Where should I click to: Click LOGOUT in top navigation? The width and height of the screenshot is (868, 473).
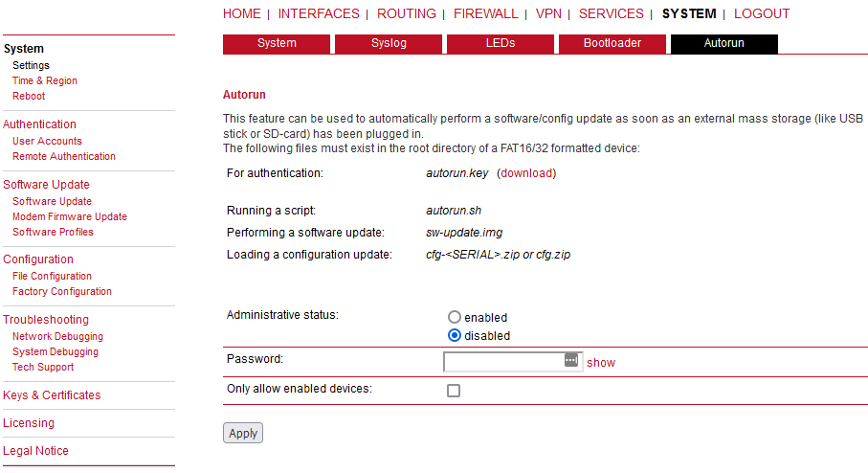[762, 13]
